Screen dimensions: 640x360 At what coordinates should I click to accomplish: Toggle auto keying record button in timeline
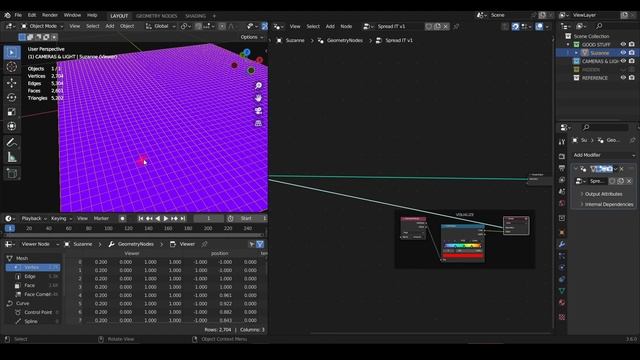[x=122, y=219]
